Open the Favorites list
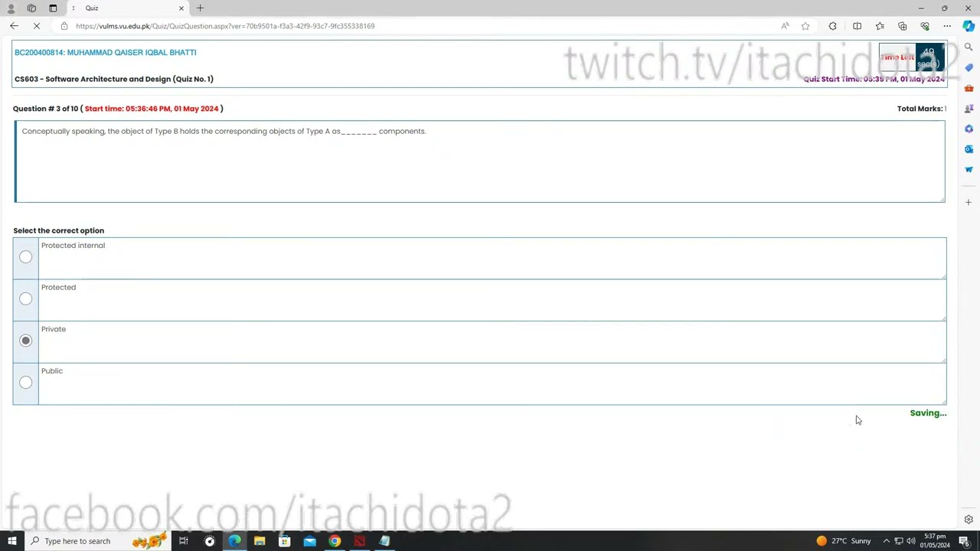Image resolution: width=980 pixels, height=551 pixels. click(880, 26)
